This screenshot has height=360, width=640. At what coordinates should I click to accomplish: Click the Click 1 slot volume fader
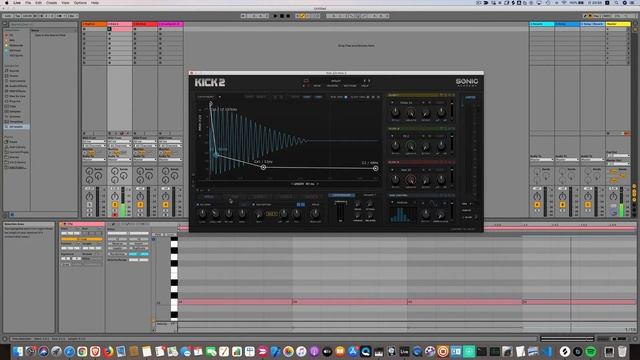tap(452, 111)
